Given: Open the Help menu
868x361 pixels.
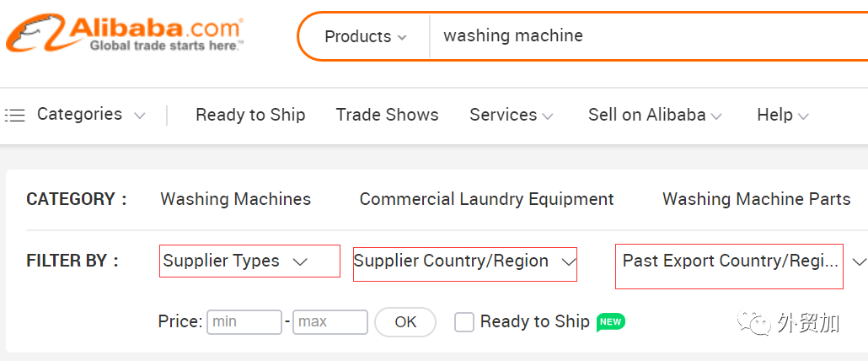Looking at the screenshot, I should [x=782, y=115].
